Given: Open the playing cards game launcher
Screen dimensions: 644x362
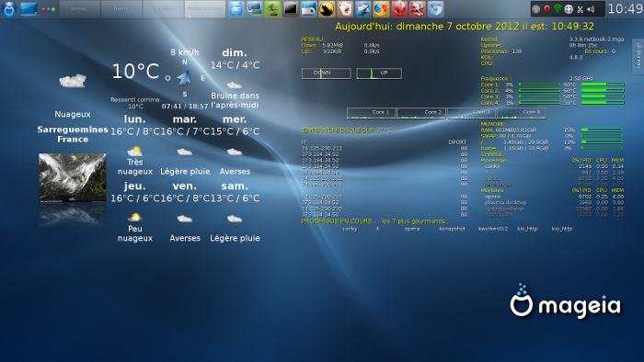Looking at the screenshot, I should point(345,9).
